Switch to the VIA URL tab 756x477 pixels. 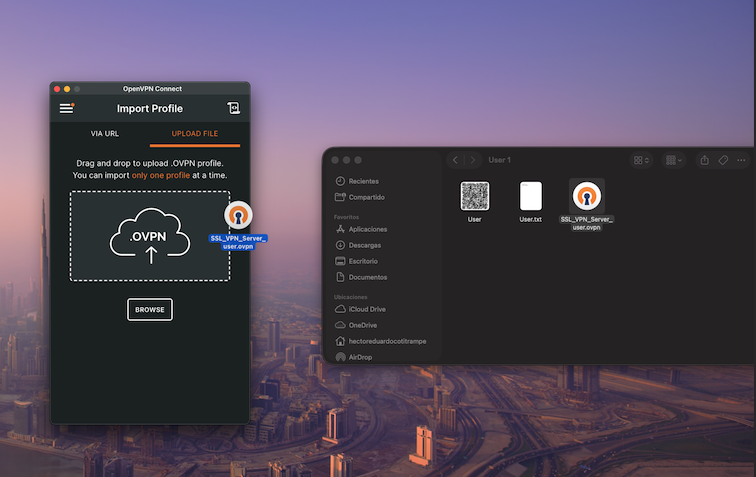[x=105, y=133]
